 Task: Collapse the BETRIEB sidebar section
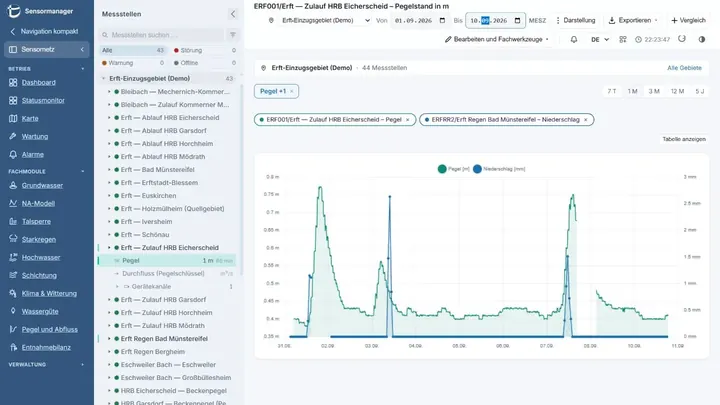tap(83, 69)
